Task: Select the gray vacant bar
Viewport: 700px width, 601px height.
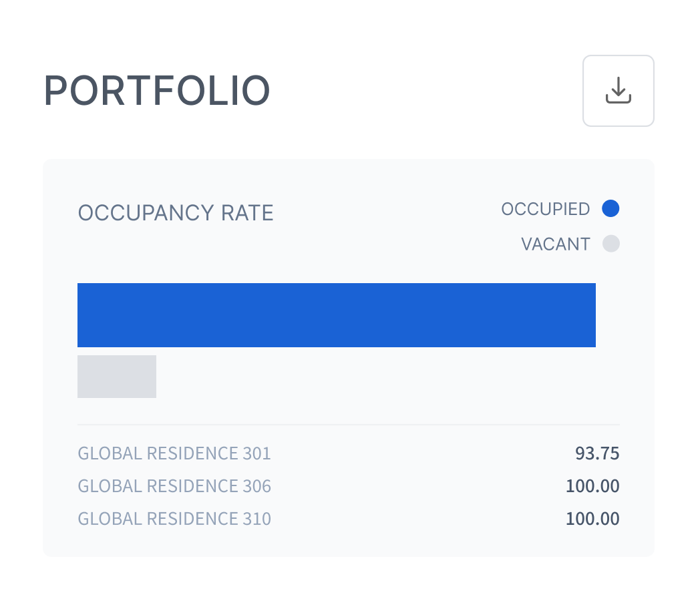Action: [x=117, y=377]
